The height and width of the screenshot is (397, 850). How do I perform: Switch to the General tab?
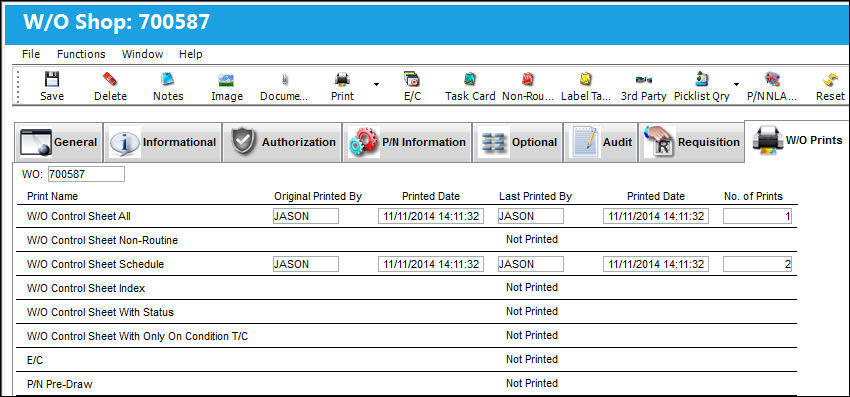click(x=59, y=143)
